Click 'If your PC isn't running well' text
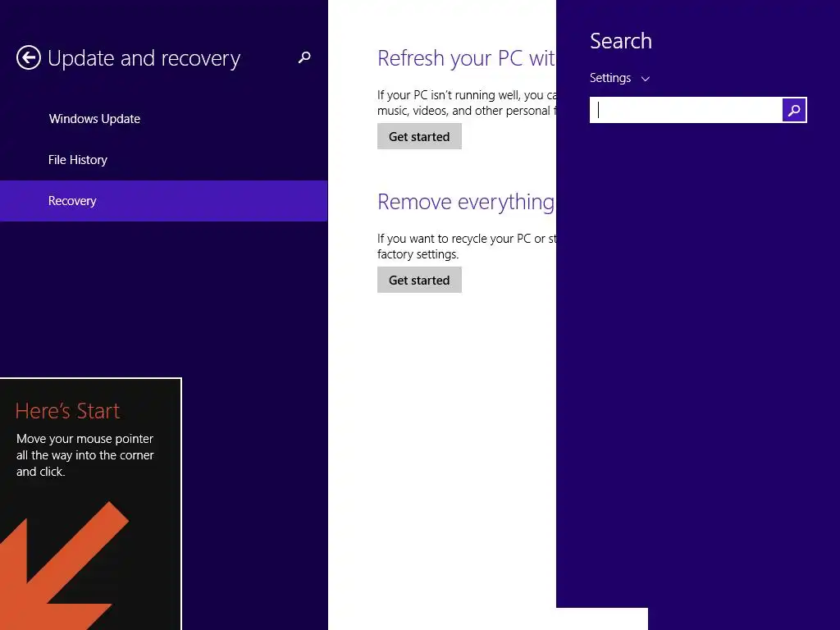 pos(467,103)
